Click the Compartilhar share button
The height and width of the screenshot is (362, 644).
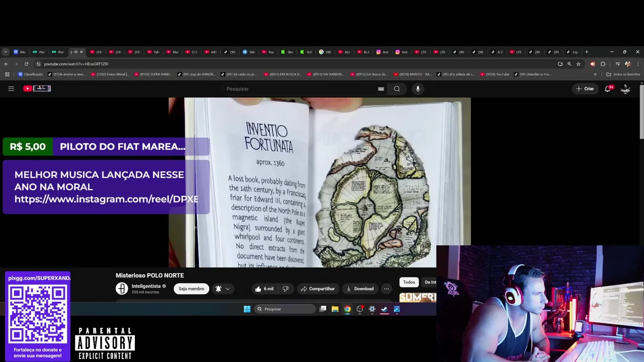[x=317, y=289]
